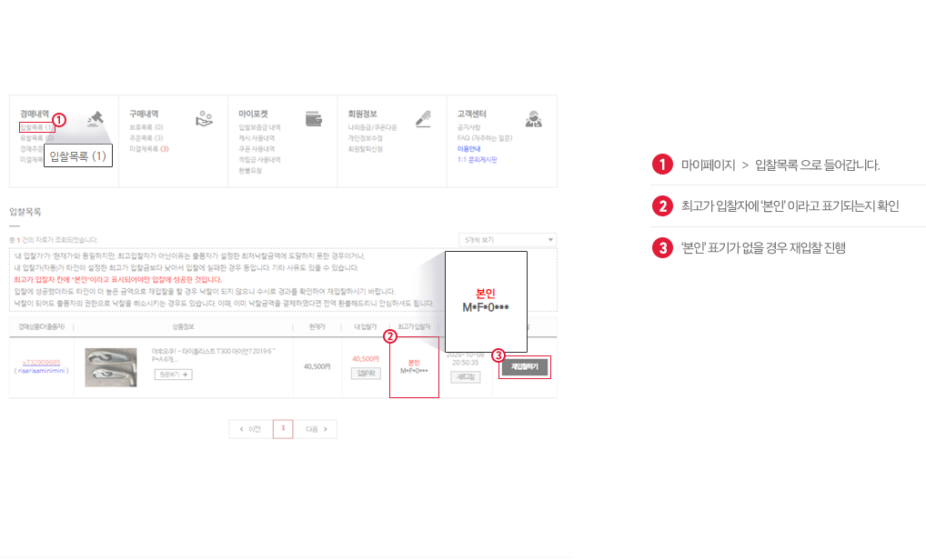This screenshot has width=926, height=560.
Task: Click the wallet icon in 마이포켓
Action: 314,119
